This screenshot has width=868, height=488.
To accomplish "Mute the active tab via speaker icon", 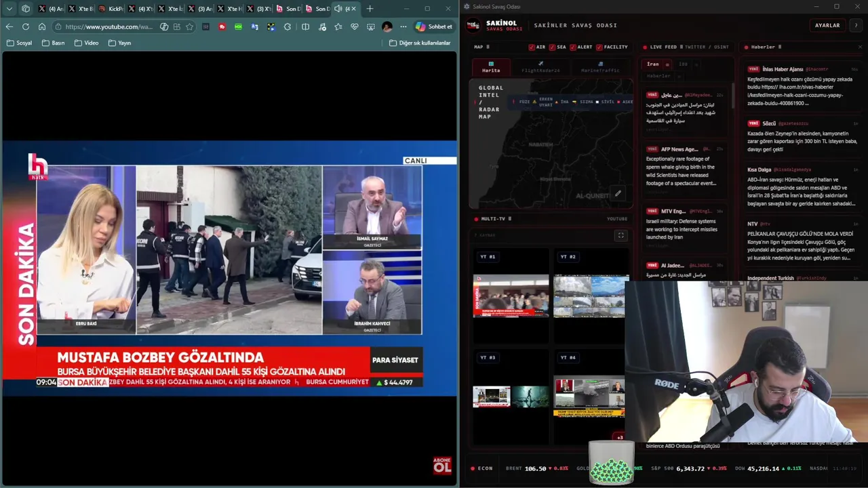I will click(x=338, y=9).
